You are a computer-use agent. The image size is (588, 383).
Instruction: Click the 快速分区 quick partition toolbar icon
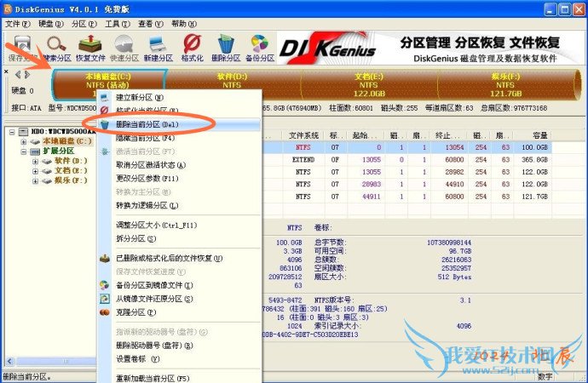(124, 49)
